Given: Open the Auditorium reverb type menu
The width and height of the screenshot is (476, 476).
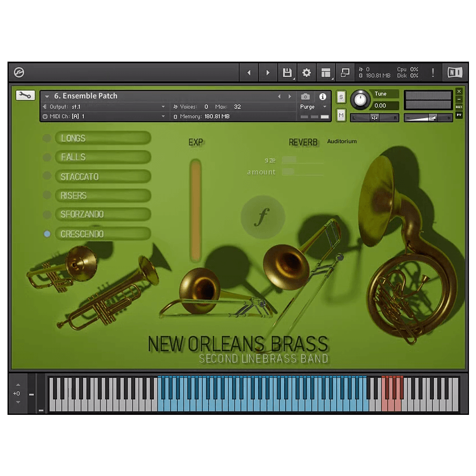Looking at the screenshot, I should 342,141.
